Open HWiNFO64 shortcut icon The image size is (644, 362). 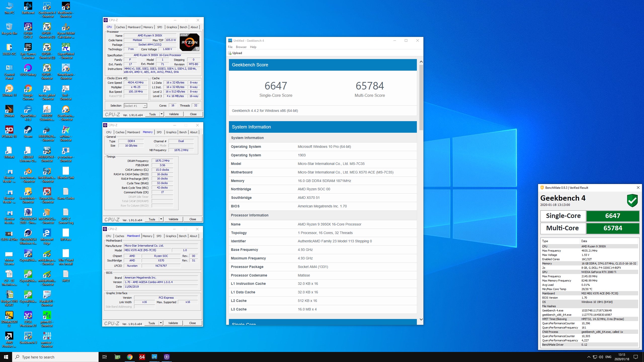coord(47,154)
